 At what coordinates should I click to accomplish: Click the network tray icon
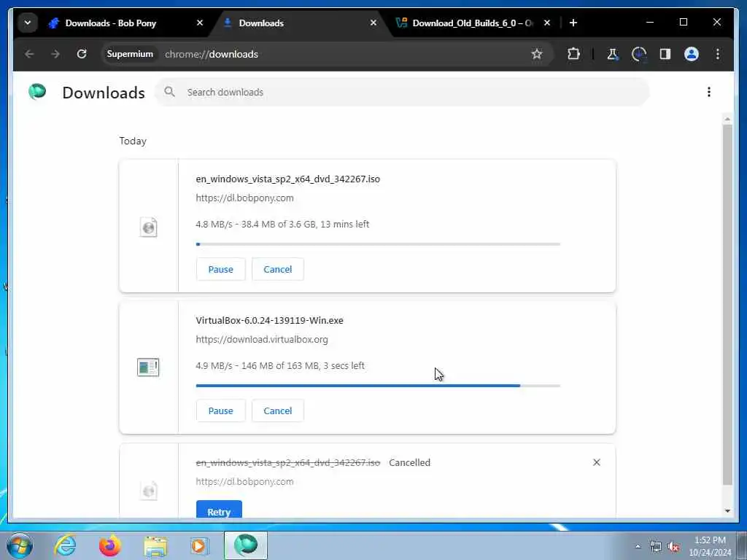pyautogui.click(x=656, y=546)
